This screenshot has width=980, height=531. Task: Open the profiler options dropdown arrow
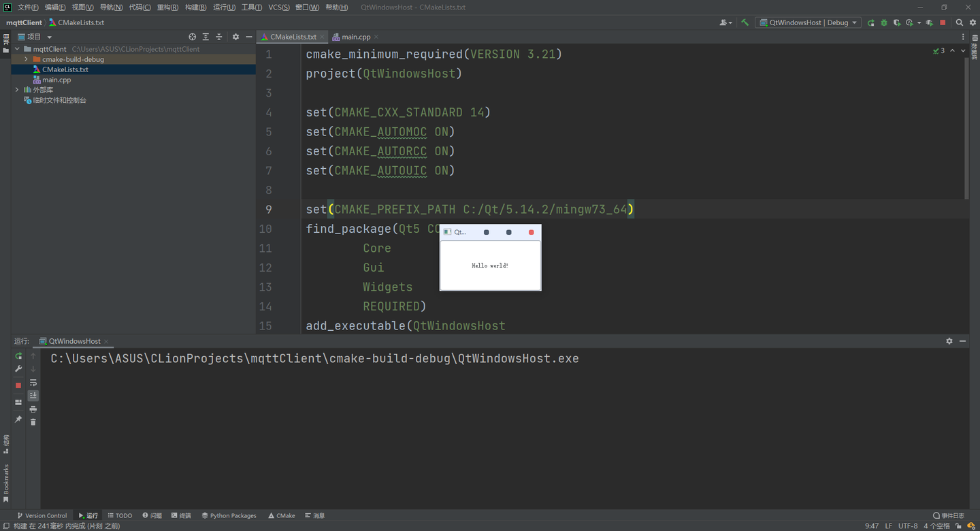coord(919,22)
